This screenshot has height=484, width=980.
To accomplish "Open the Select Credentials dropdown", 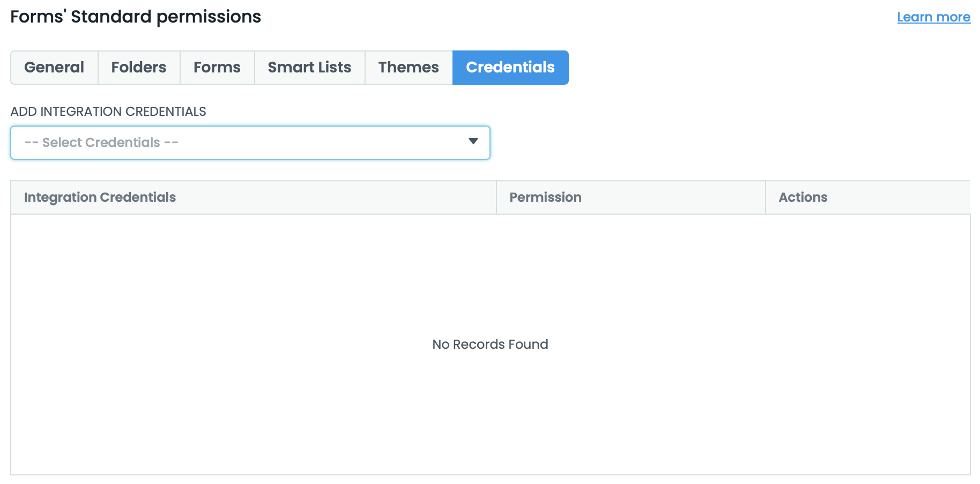I will coord(250,142).
